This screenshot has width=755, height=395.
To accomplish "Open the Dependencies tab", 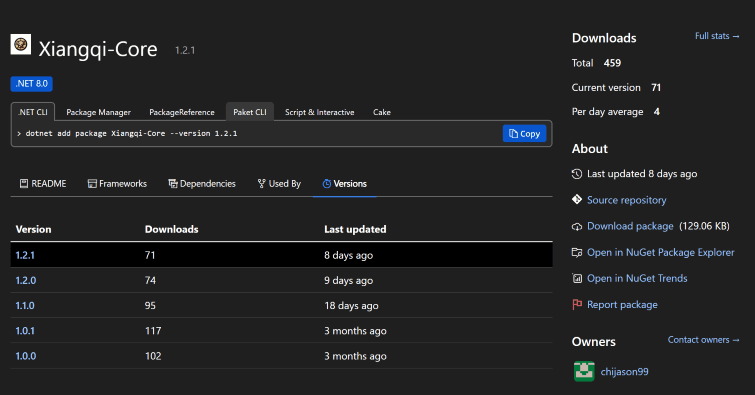I will point(202,184).
